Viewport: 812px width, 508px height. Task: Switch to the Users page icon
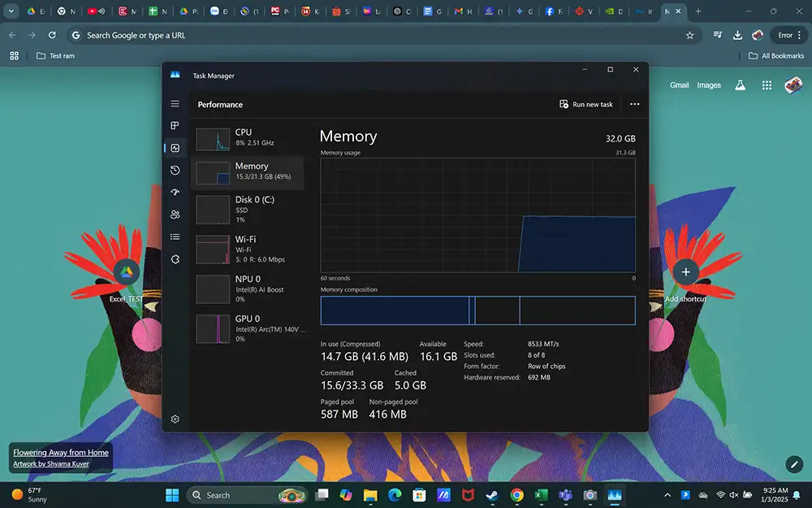[x=175, y=215]
